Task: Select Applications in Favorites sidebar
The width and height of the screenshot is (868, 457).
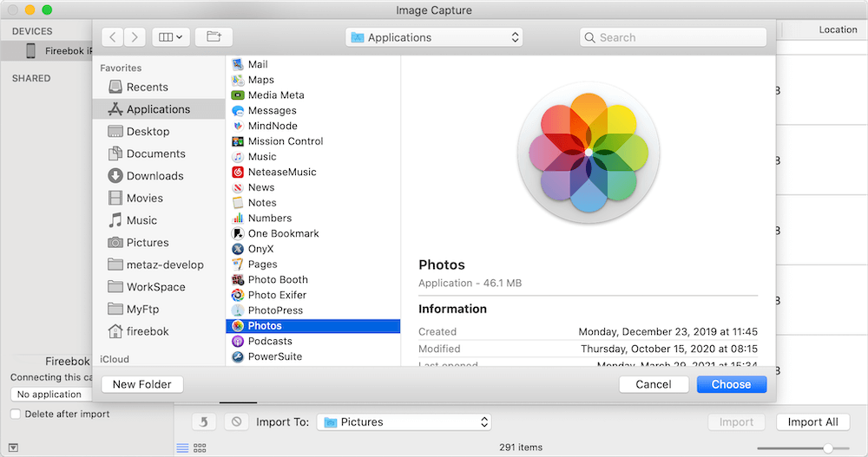Action: pos(158,109)
